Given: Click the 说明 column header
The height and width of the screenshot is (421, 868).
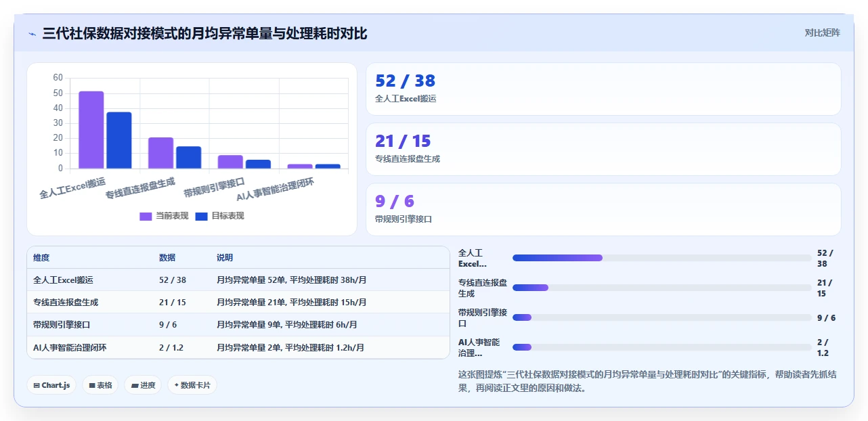Looking at the screenshot, I should tap(225, 258).
